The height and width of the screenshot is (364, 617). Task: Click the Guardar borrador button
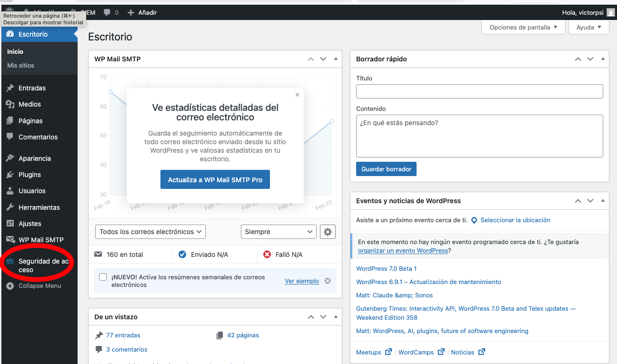(386, 169)
